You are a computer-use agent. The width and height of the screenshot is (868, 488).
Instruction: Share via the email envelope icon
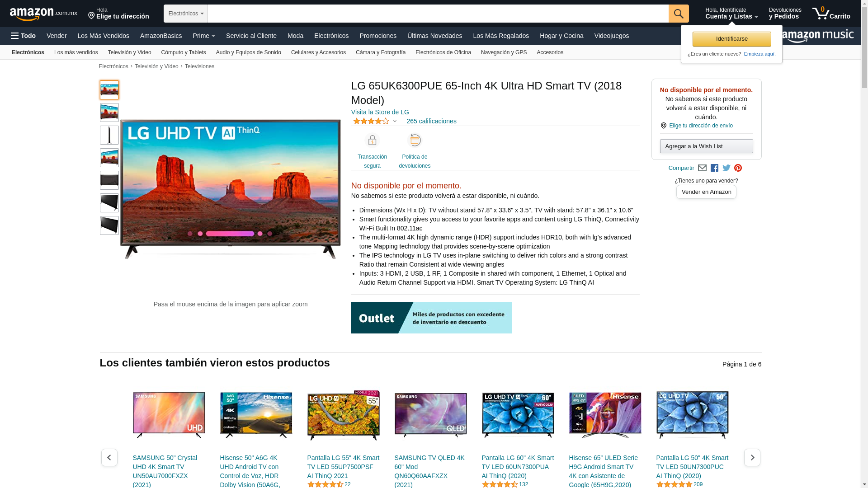click(x=702, y=168)
